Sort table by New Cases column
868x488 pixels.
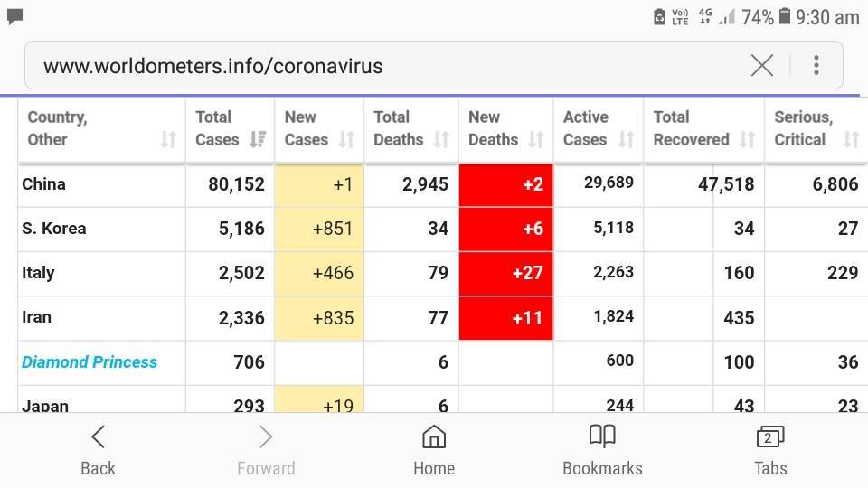tap(346, 139)
